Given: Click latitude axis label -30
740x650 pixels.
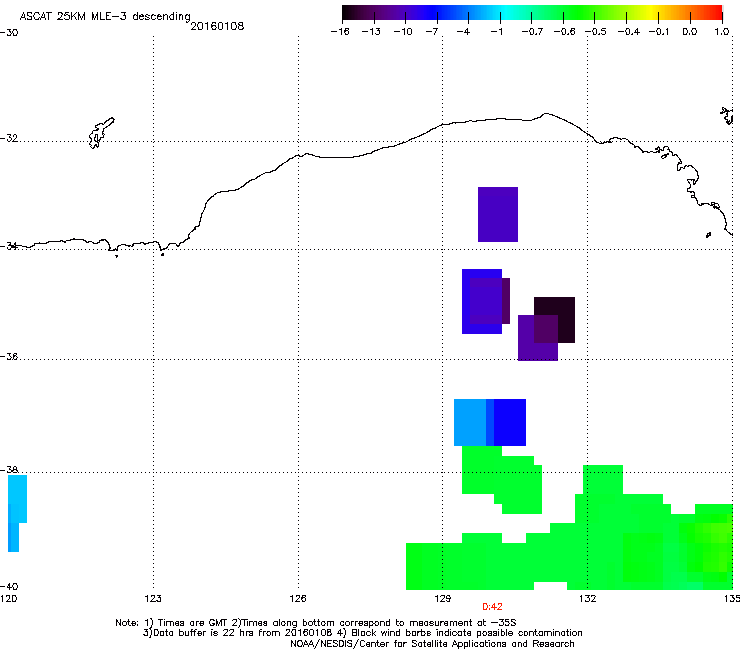Looking at the screenshot, I should pos(9,33).
